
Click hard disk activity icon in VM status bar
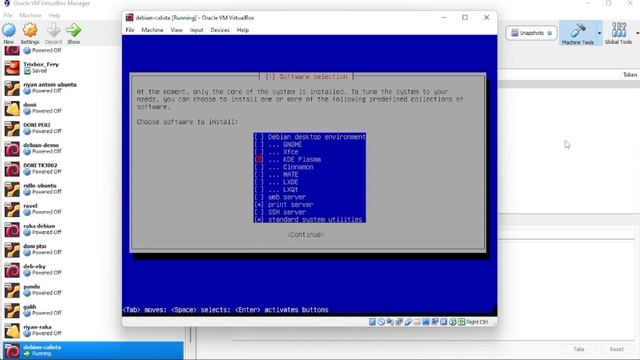pyautogui.click(x=372, y=322)
